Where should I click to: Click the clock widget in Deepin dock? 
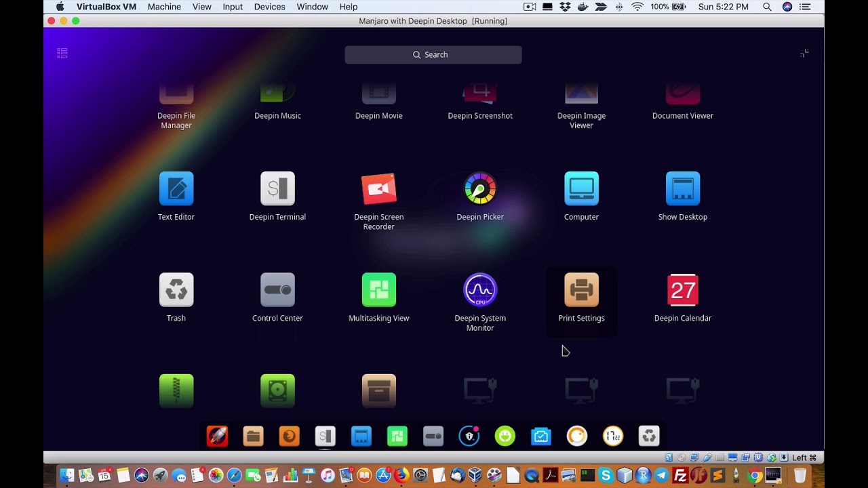[613, 436]
